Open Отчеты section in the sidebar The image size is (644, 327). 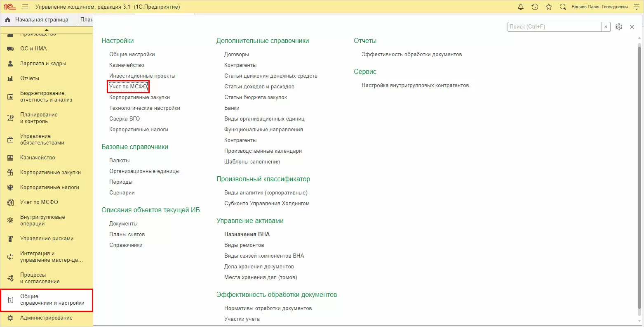(x=47, y=78)
